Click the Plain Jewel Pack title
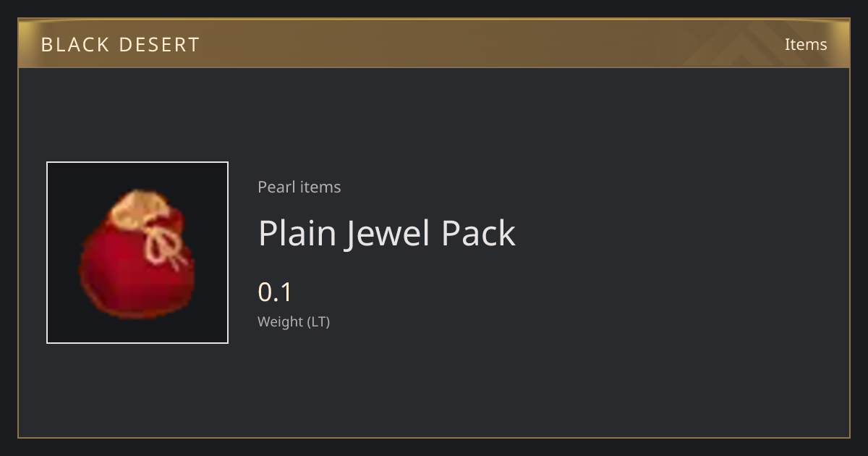Image resolution: width=868 pixels, height=456 pixels. coord(387,233)
